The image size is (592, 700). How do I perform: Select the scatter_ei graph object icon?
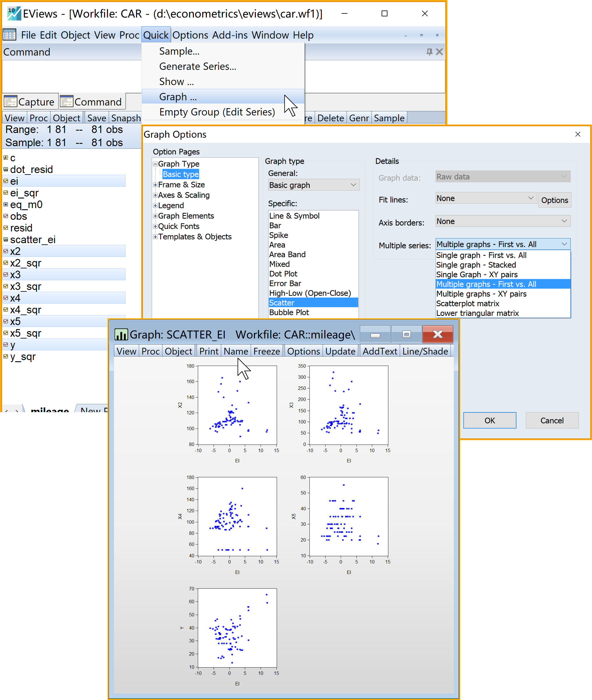click(6, 240)
